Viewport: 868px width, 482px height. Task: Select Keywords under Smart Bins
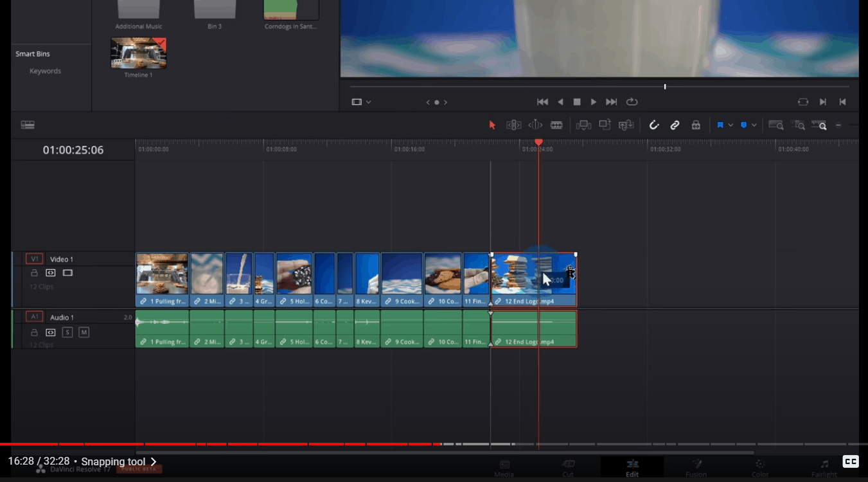45,71
